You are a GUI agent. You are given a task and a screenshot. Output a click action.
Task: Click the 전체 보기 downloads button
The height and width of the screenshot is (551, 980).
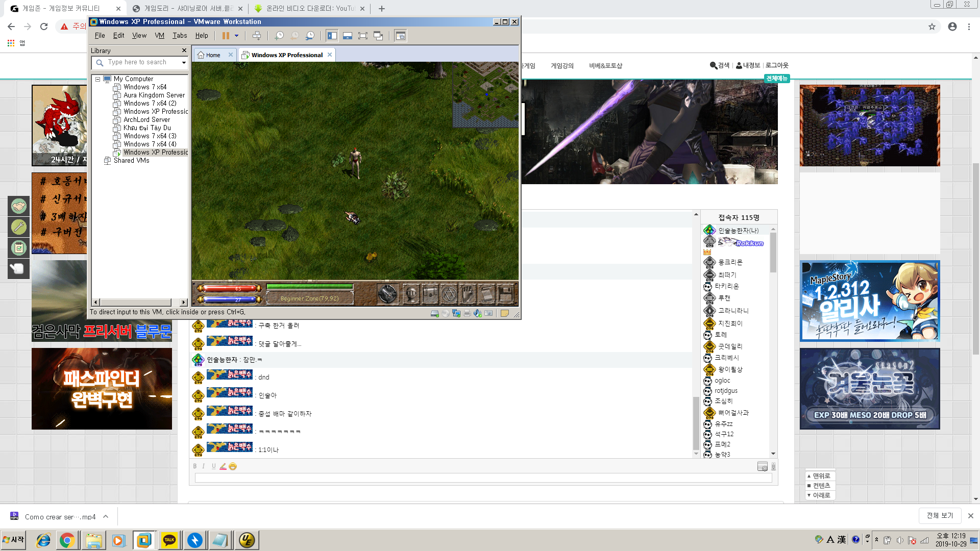940,516
